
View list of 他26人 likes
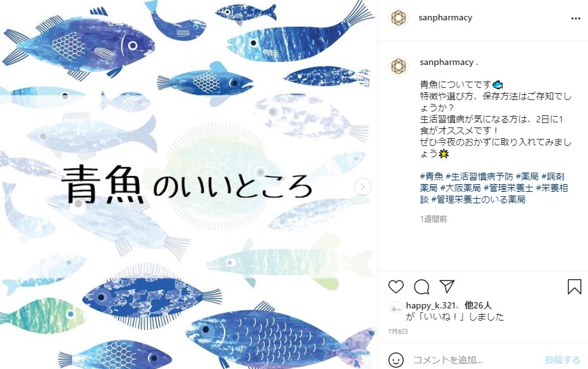pos(478,305)
